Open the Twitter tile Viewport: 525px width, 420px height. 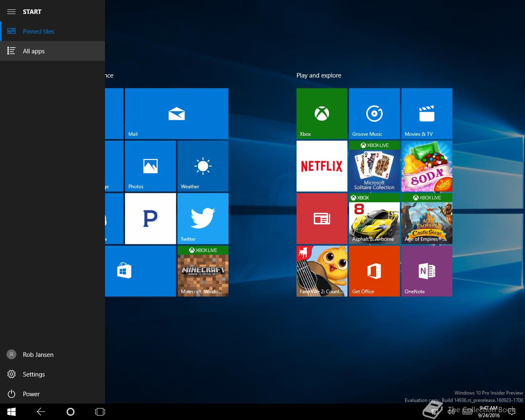click(203, 219)
